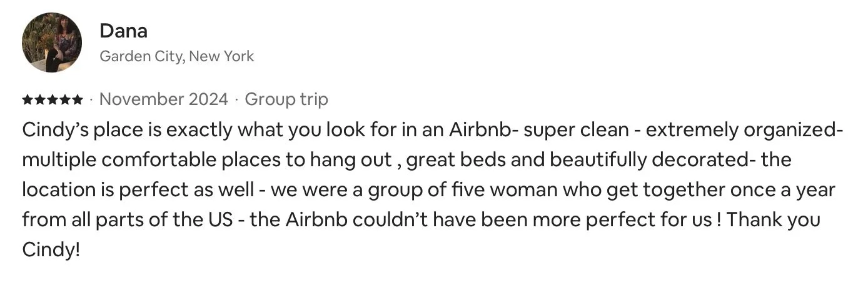The image size is (868, 295).
Task: Click the first star in the rating
Action: tap(28, 99)
